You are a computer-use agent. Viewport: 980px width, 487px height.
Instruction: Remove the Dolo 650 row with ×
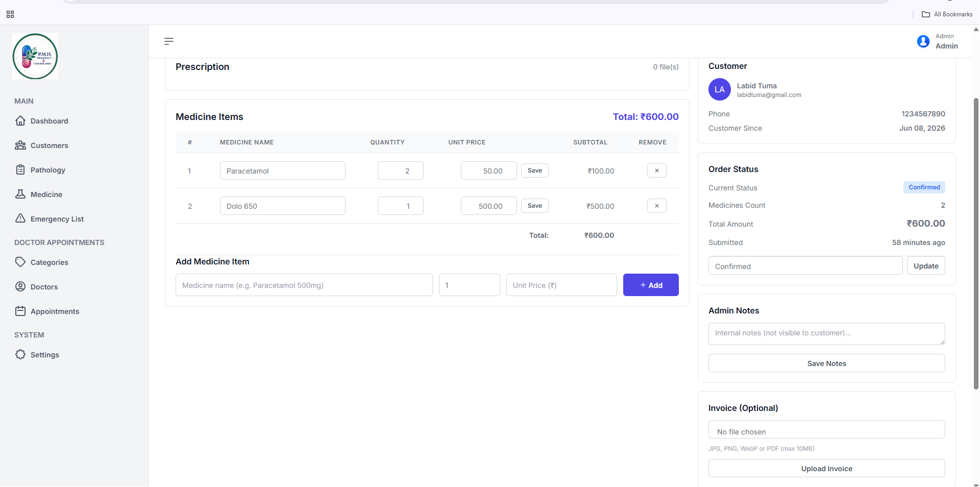click(657, 206)
